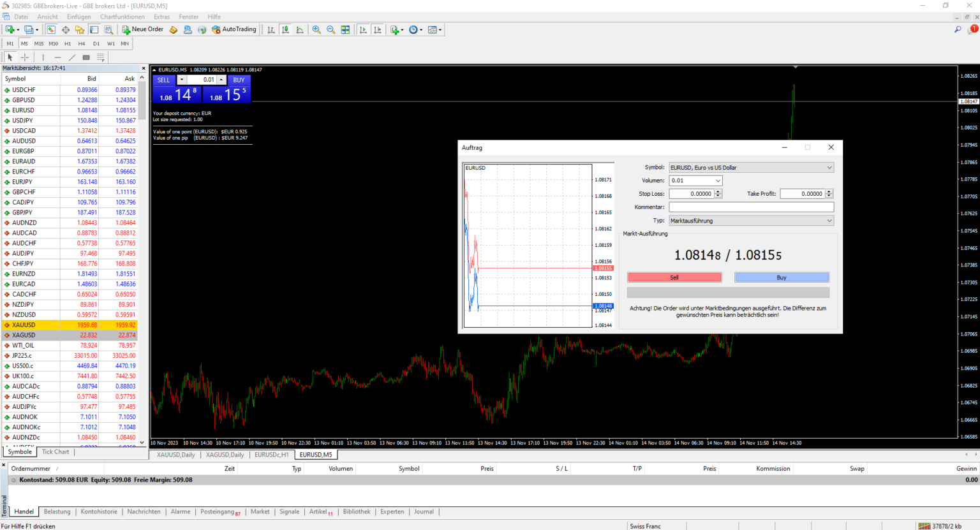Open the Symbol dropdown in the Auftrag window
Viewport: 980px width, 530px height.
pos(829,167)
